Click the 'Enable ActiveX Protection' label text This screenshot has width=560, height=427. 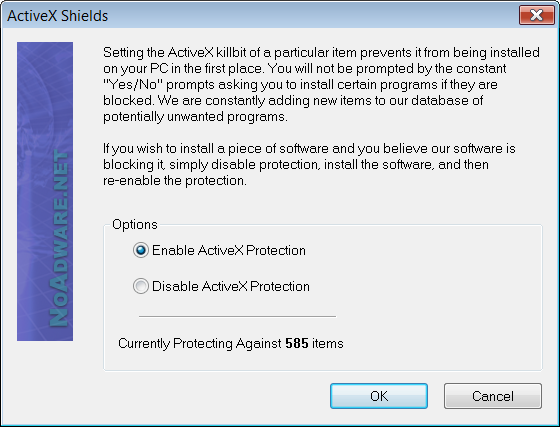pyautogui.click(x=229, y=250)
